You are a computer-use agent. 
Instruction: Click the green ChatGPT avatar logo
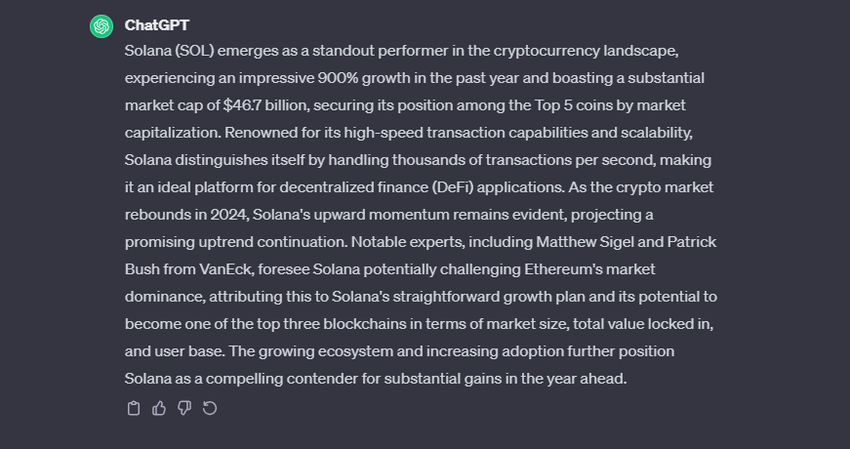coord(101,26)
